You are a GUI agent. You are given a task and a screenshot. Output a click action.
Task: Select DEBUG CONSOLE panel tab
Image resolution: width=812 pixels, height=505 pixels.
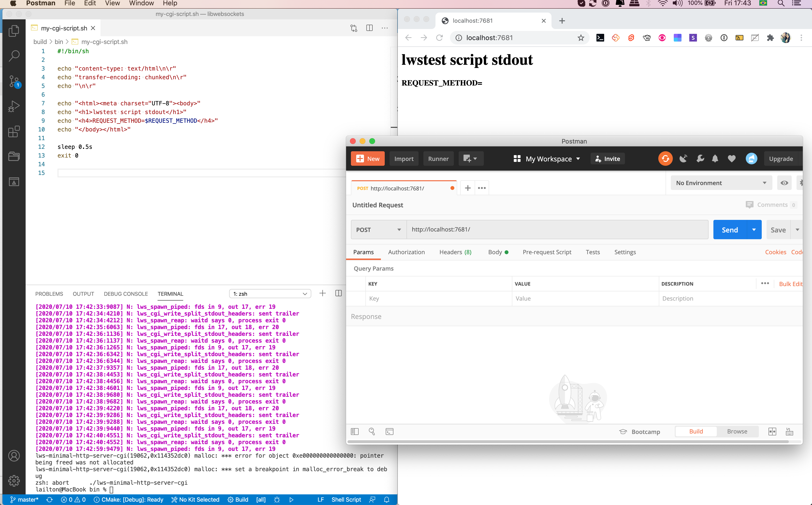[126, 294]
